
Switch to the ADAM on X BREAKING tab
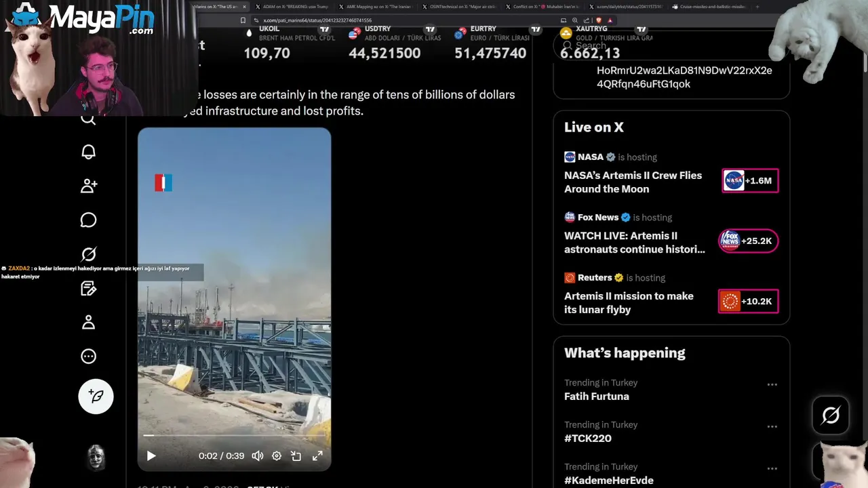tap(294, 7)
